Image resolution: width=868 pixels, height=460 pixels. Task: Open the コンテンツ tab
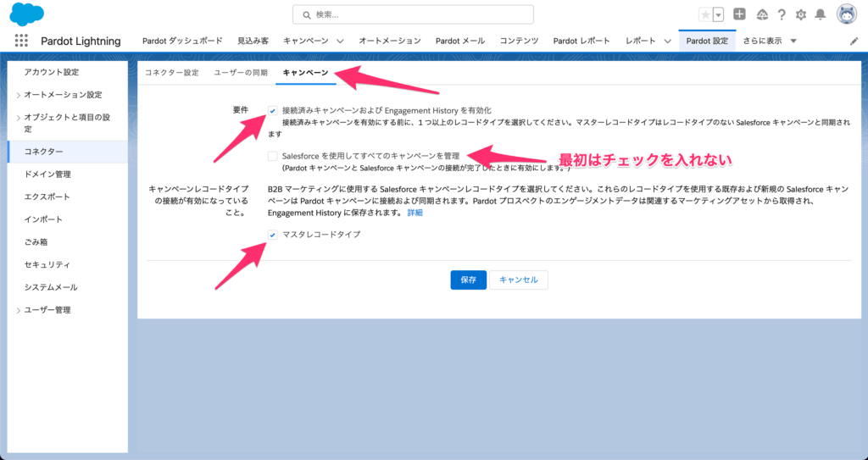[519, 41]
